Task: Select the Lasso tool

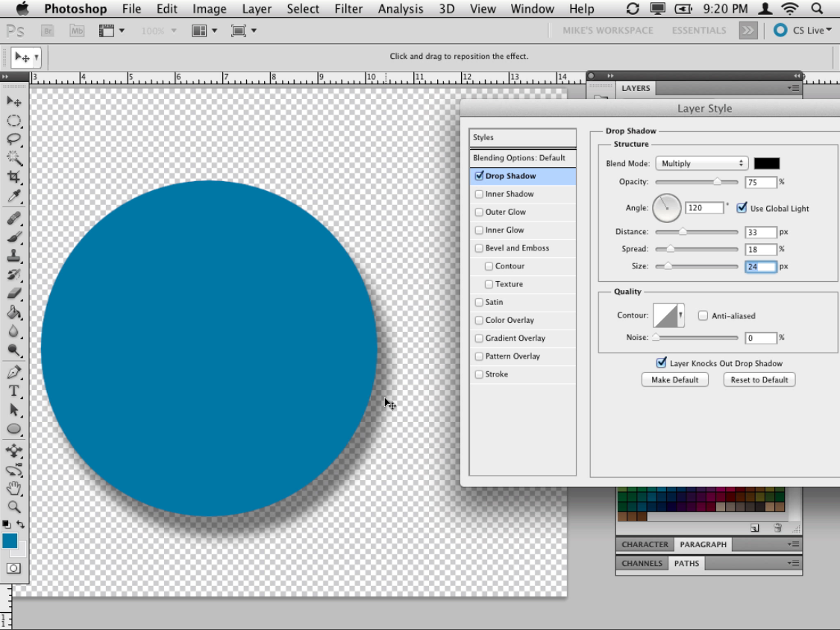Action: point(14,139)
